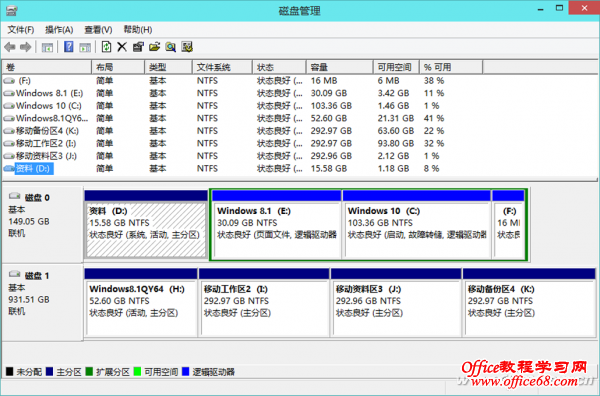
Task: Select the Windows 8.1 (E:) volume row
Action: 300,93
